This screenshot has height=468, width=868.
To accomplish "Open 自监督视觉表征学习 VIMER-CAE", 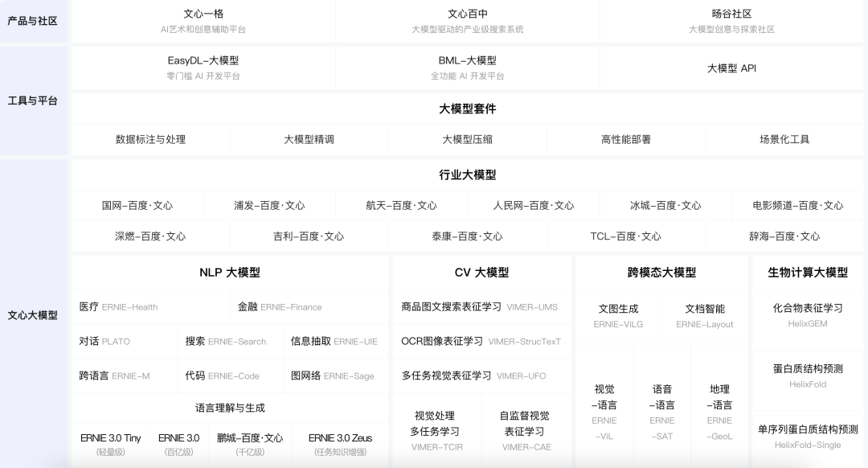I will tap(526, 431).
